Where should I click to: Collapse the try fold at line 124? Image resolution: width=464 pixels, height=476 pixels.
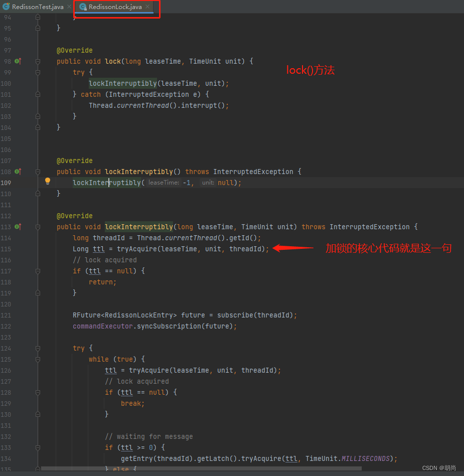(x=38, y=348)
